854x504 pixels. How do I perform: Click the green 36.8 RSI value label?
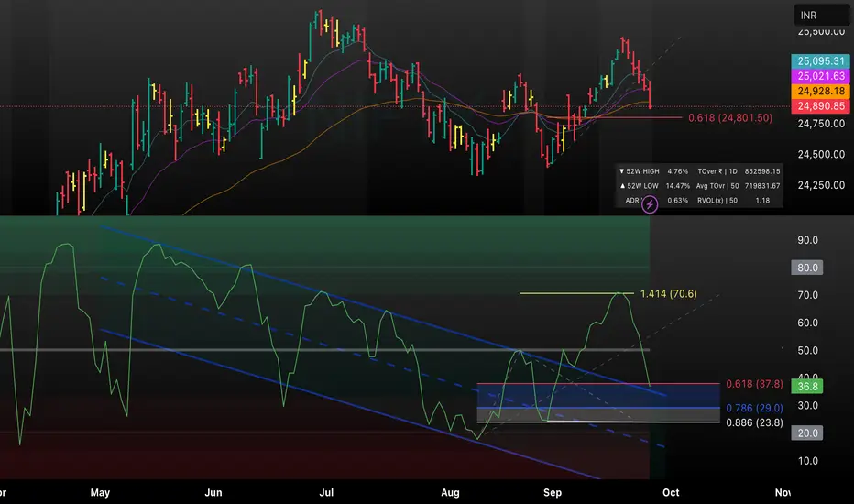click(806, 387)
